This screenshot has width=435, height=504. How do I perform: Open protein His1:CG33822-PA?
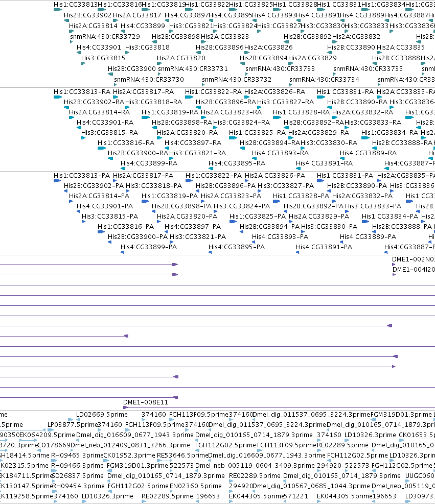(214, 176)
